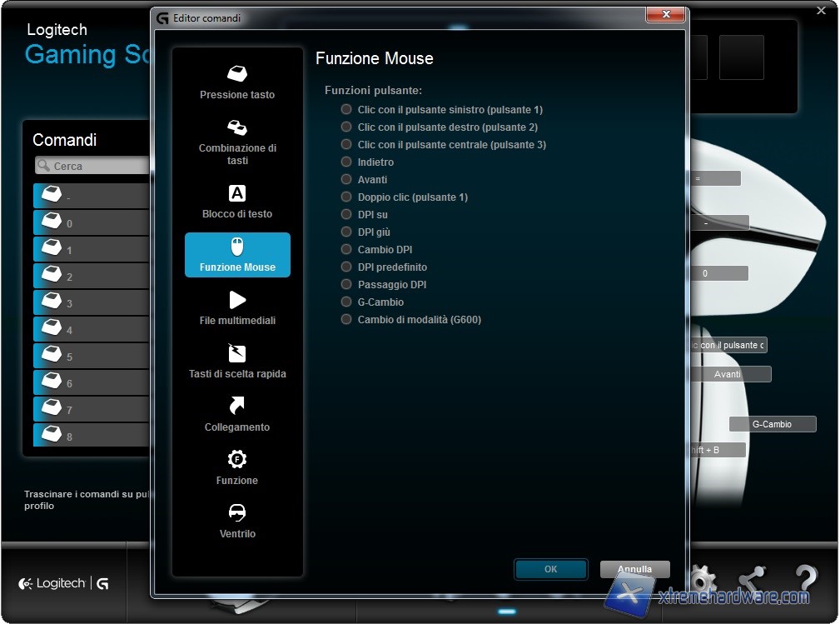The height and width of the screenshot is (624, 840).
Task: Select the Combinazione di tasti icon
Action: (237, 128)
